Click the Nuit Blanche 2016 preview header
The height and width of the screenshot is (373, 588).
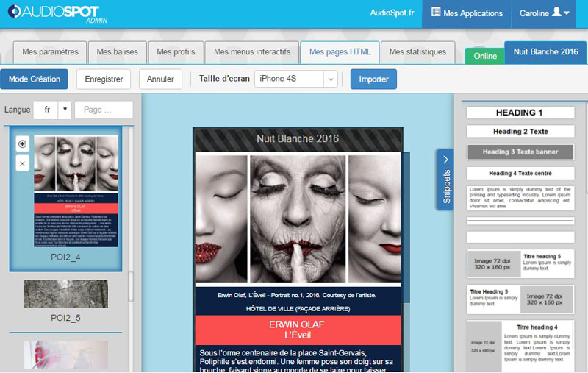click(298, 139)
